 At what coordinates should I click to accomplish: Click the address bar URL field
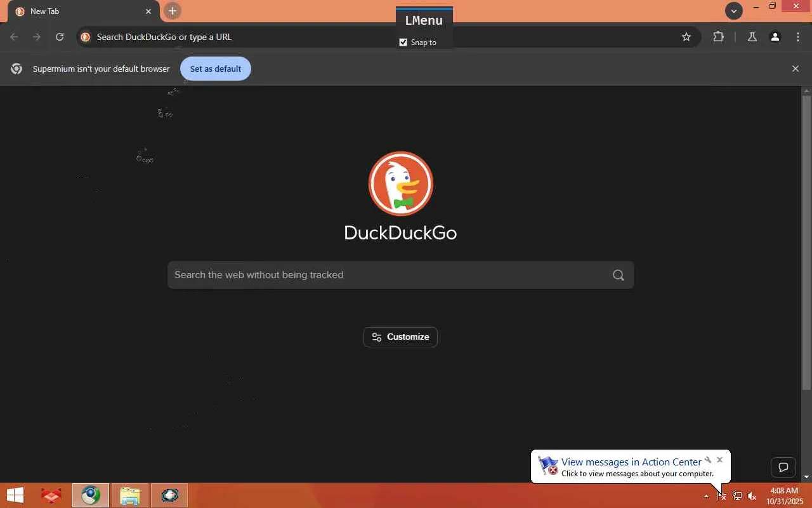click(x=387, y=37)
